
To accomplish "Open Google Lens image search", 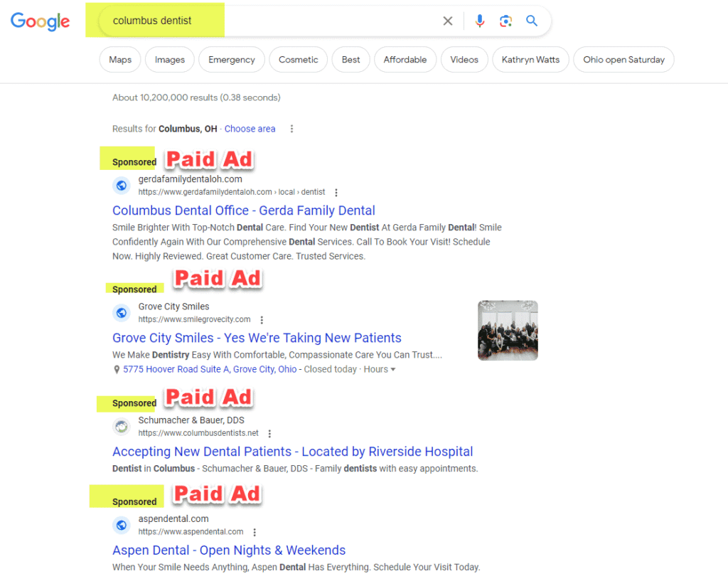I will point(505,21).
